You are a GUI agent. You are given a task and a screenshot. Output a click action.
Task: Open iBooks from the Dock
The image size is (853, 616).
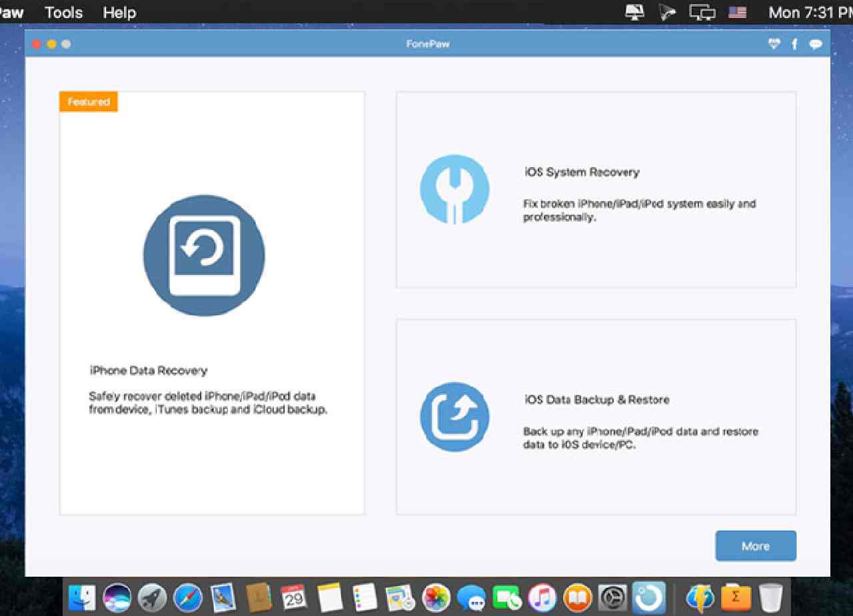577,597
